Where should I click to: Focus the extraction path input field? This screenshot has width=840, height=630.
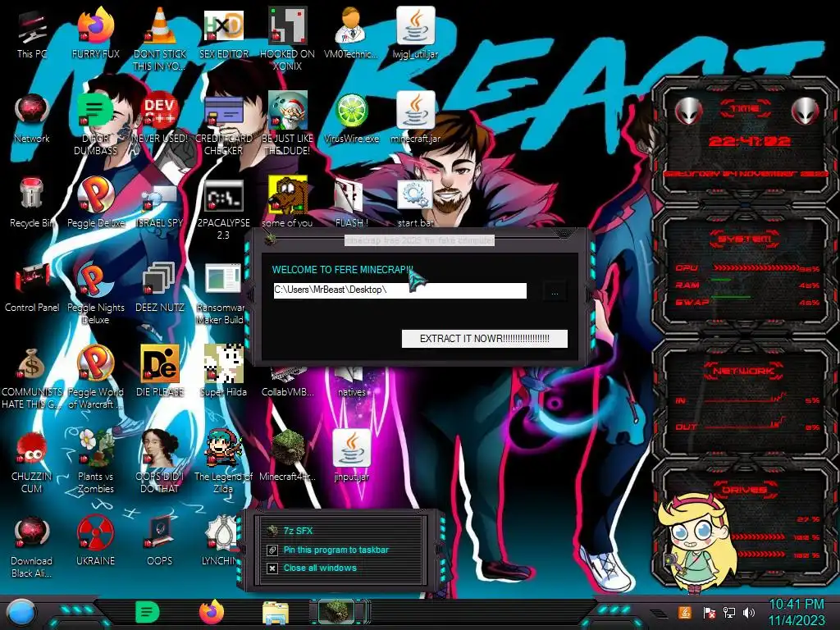[x=399, y=290]
